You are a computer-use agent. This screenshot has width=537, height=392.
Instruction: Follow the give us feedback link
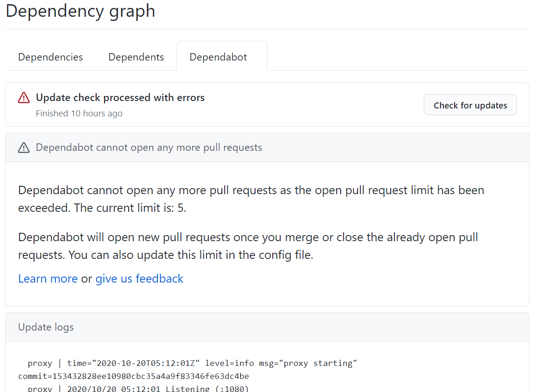pyautogui.click(x=139, y=278)
